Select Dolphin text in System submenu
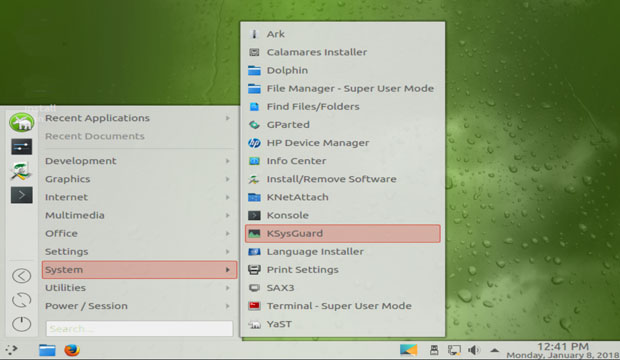The height and width of the screenshot is (360, 620). (x=287, y=70)
